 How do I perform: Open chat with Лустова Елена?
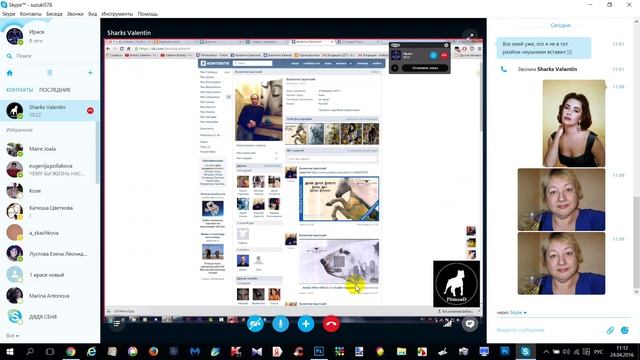49,253
